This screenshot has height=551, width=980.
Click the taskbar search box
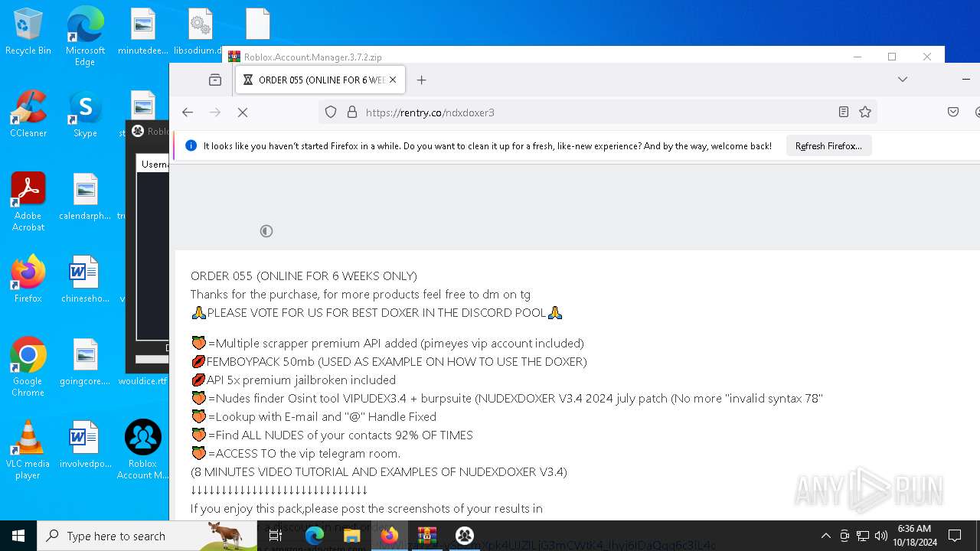point(147,536)
